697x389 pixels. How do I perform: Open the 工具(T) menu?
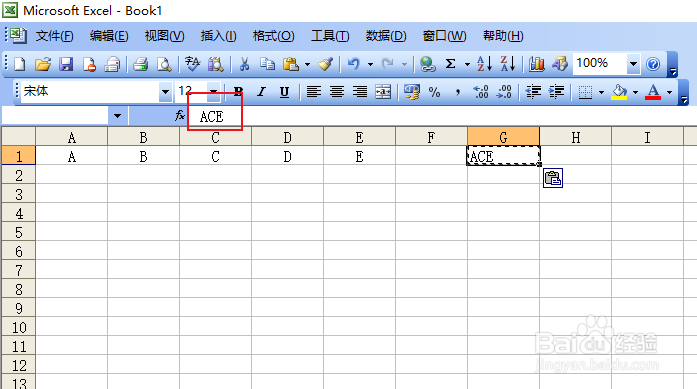point(330,36)
